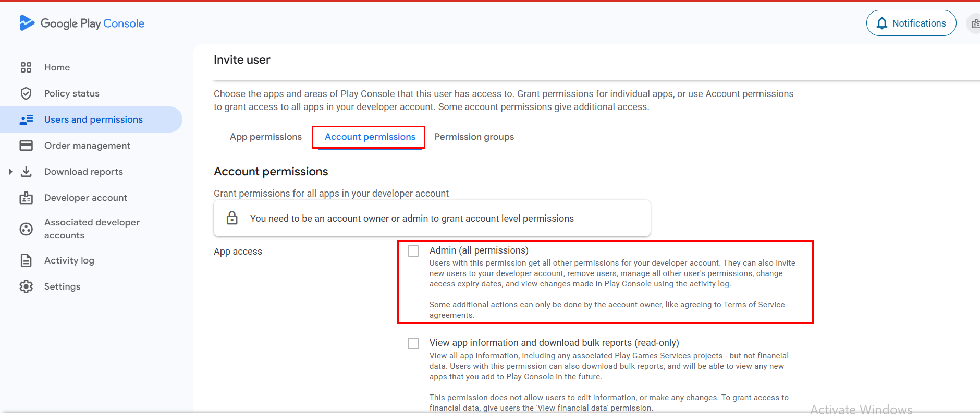Click the Settings gear icon
980x419 pixels.
[x=26, y=286]
